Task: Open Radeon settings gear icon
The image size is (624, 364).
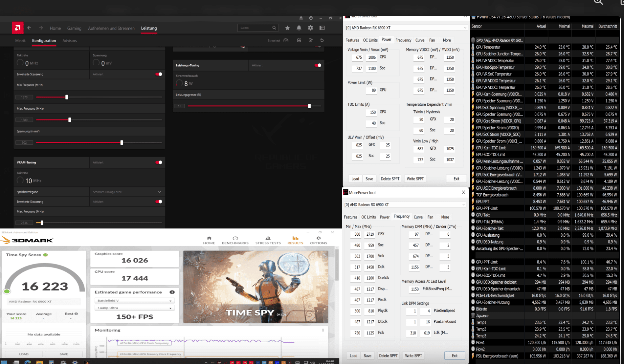Action: tap(310, 28)
